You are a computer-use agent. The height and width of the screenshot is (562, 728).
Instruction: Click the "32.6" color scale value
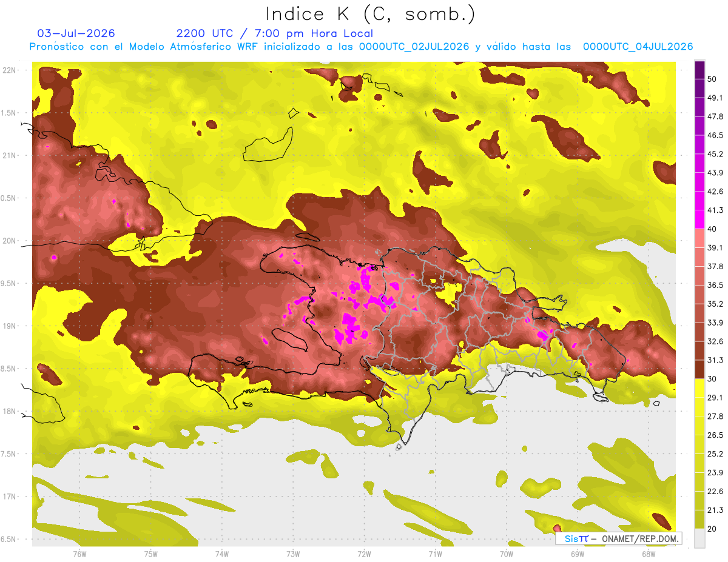[715, 341]
